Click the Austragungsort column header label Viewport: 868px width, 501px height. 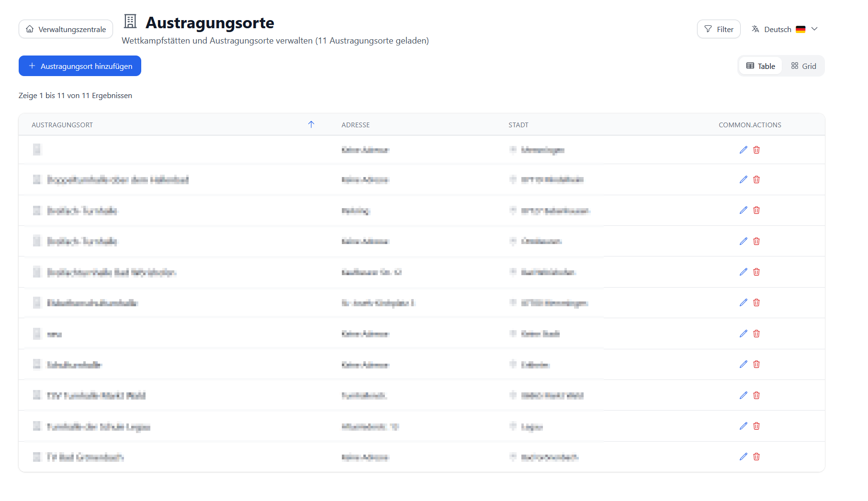pos(62,125)
